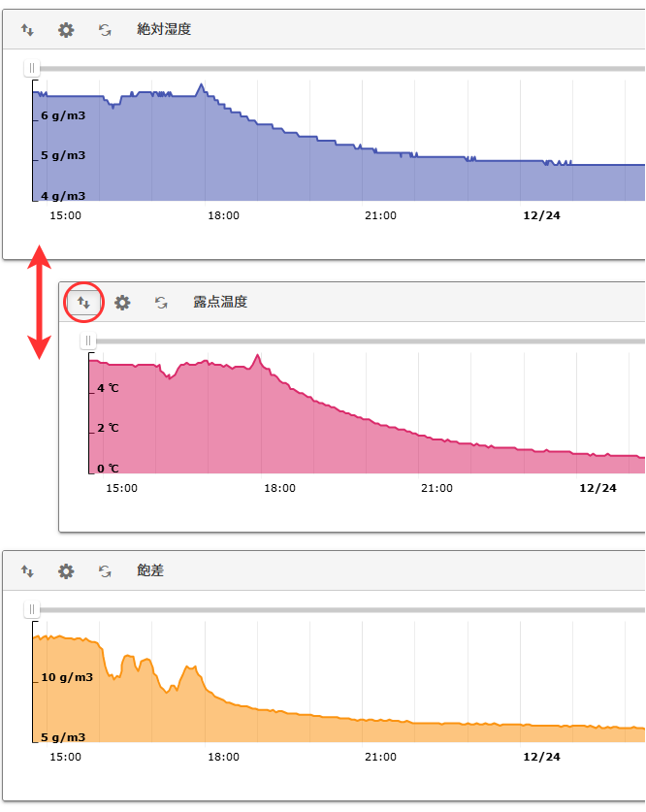The image size is (646, 812).
Task: Click 6 g/m3 axis label on 絶対湿度 chart
Action: coord(63,115)
